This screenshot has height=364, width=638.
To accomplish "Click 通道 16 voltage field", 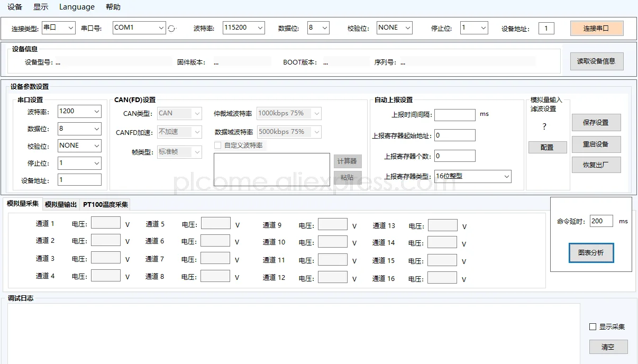I will point(442,278).
